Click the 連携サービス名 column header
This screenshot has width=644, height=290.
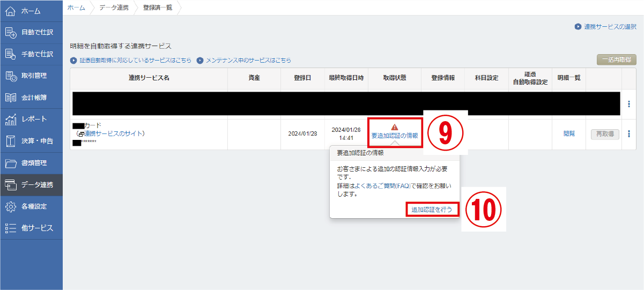point(149,78)
